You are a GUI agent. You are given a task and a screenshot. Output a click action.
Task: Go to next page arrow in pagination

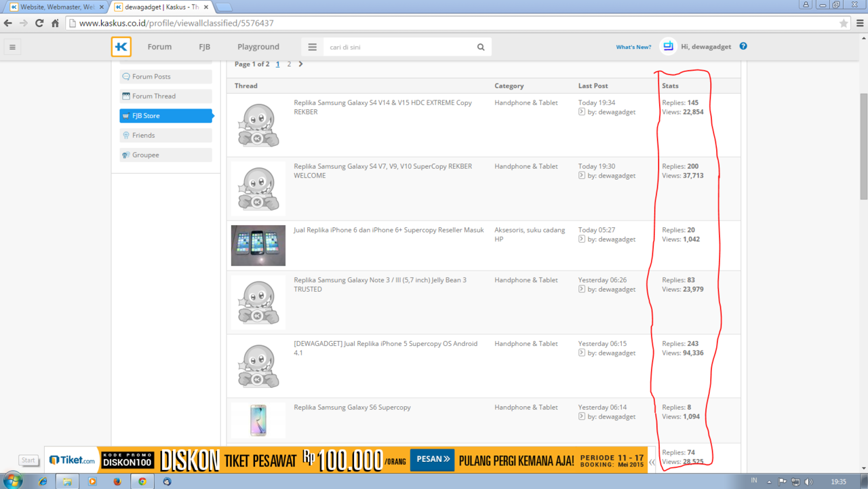(x=300, y=64)
